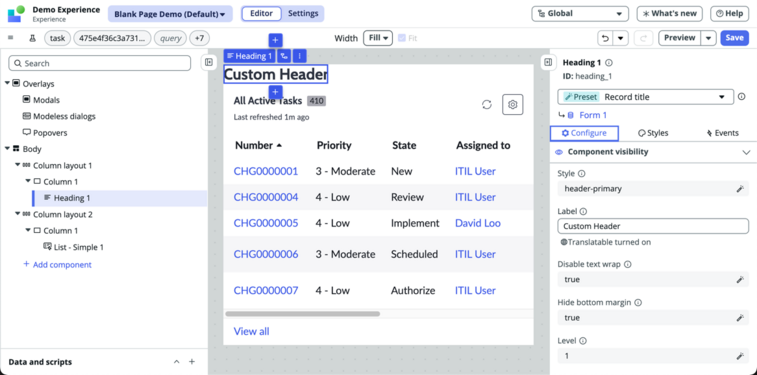Open list settings gear icon
Viewport: 757px width, 375px height.
click(x=513, y=104)
